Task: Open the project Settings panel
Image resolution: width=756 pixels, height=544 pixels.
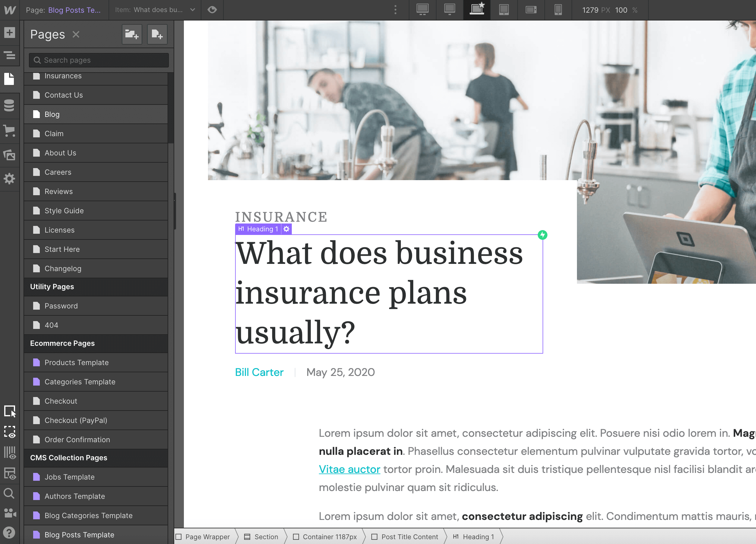Action: (10, 179)
